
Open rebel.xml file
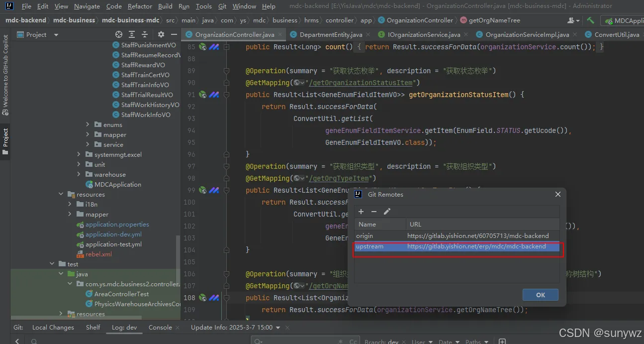[x=98, y=254]
